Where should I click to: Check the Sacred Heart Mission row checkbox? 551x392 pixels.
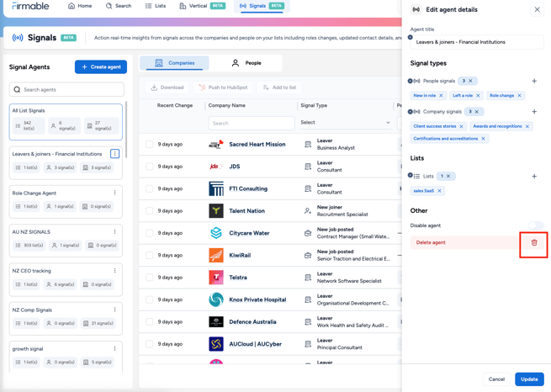[x=150, y=145]
